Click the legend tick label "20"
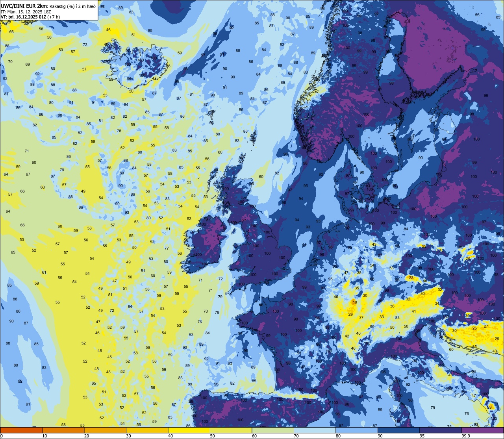This screenshot has width=504, height=439. point(87,436)
